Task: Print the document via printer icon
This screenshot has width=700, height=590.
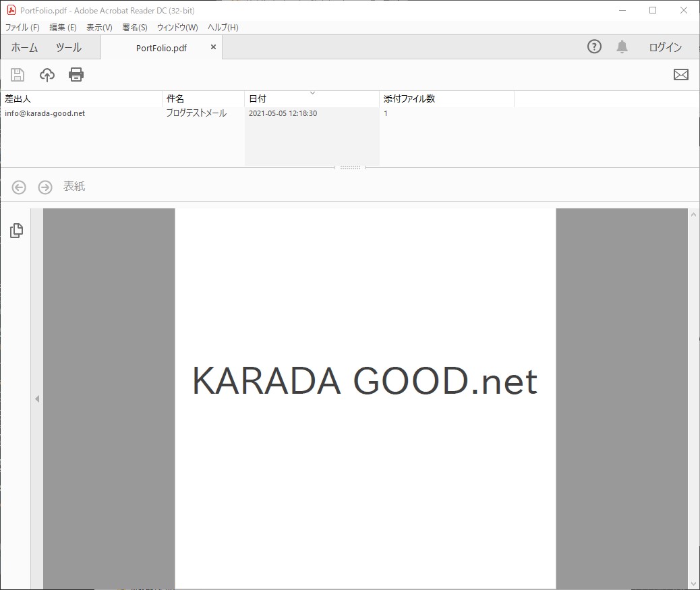Action: click(76, 75)
